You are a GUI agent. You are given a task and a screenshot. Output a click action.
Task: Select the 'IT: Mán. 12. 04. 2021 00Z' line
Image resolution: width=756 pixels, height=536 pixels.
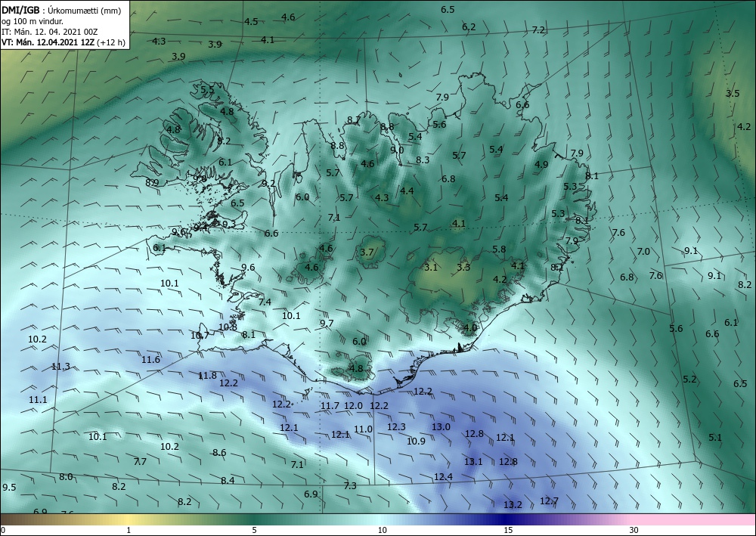[50, 32]
